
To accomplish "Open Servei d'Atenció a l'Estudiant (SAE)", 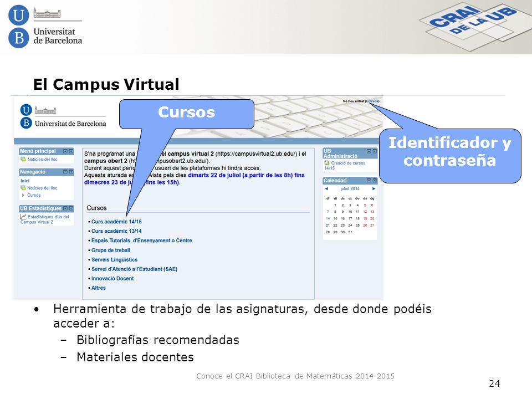I will click(x=134, y=269).
